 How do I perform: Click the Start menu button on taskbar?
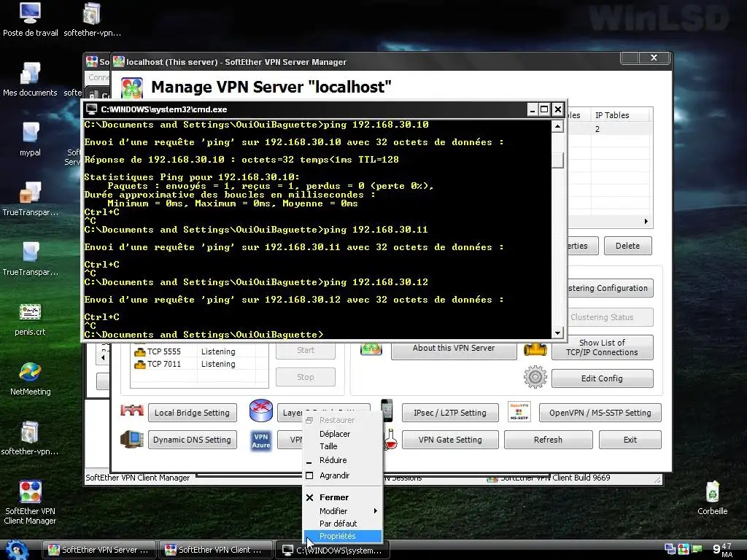coord(17,550)
